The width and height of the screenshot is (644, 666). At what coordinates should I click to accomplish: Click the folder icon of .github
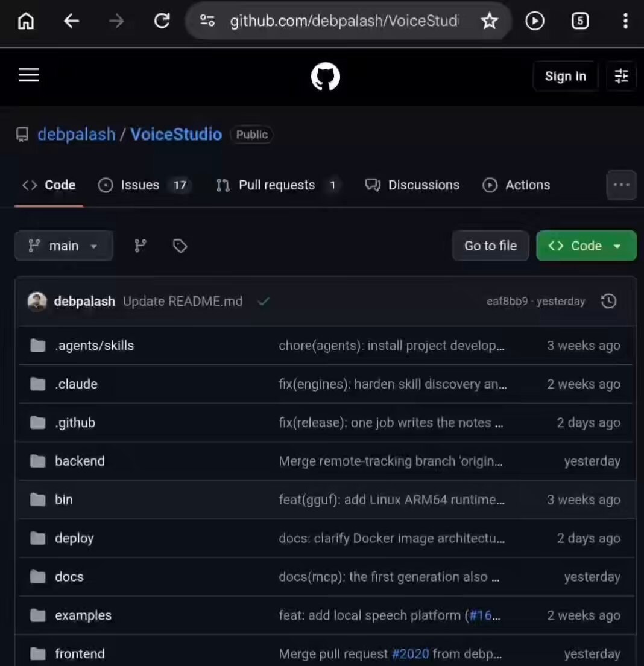point(38,423)
